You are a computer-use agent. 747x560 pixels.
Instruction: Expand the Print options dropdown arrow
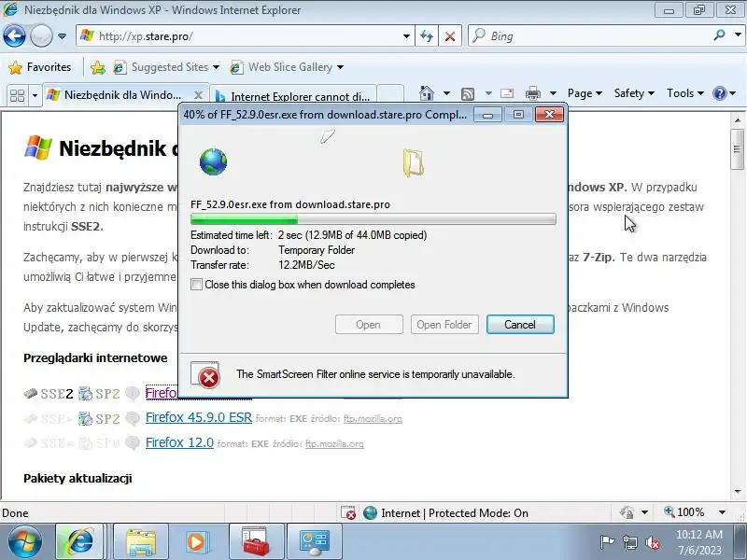pyautogui.click(x=553, y=93)
